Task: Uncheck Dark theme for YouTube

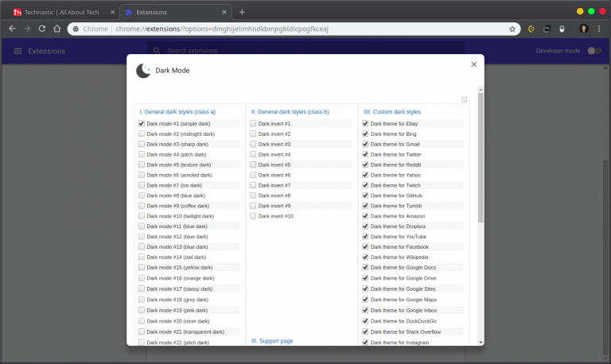Action: click(365, 236)
